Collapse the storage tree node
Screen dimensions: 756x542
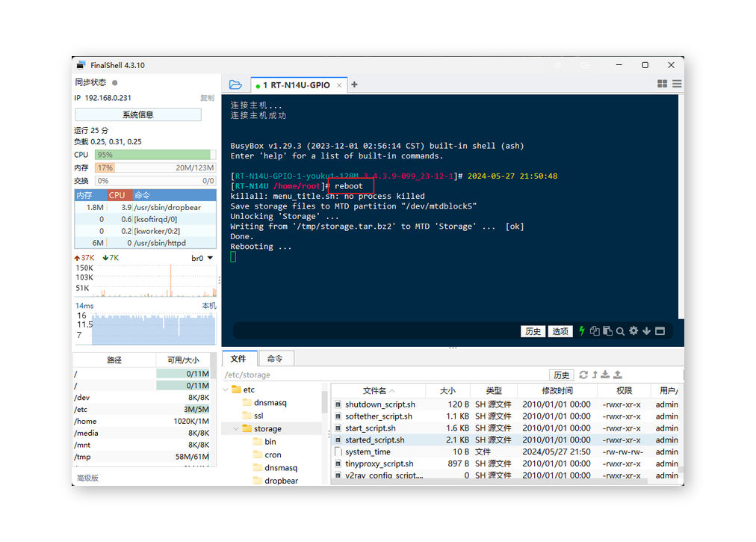[x=236, y=428]
